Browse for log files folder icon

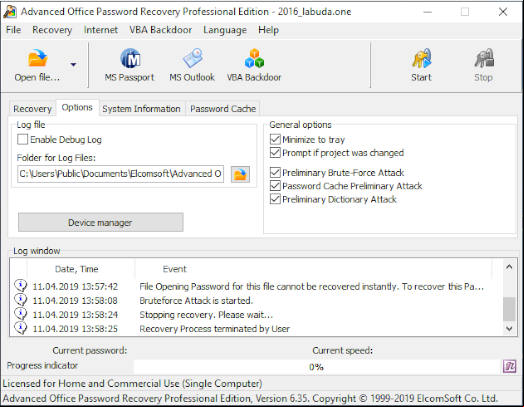pyautogui.click(x=240, y=174)
